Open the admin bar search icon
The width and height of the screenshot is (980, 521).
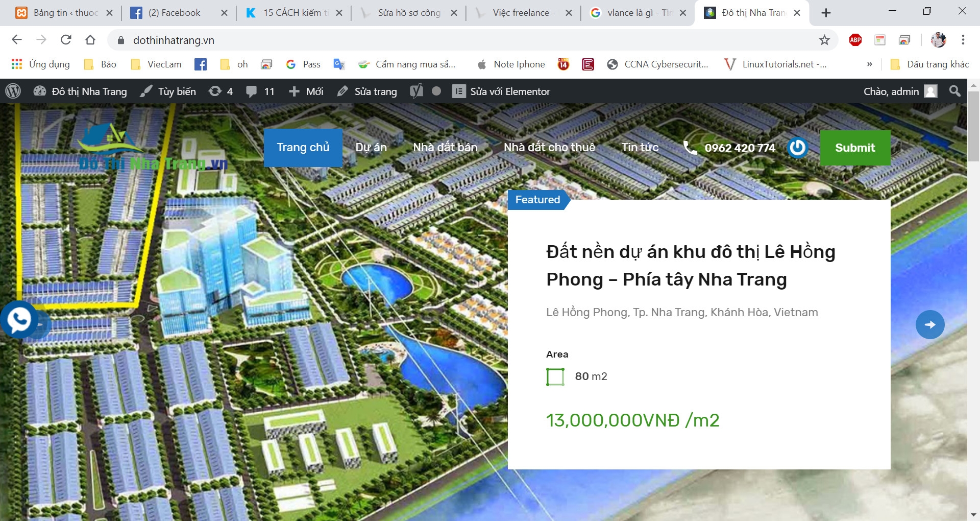(x=954, y=91)
